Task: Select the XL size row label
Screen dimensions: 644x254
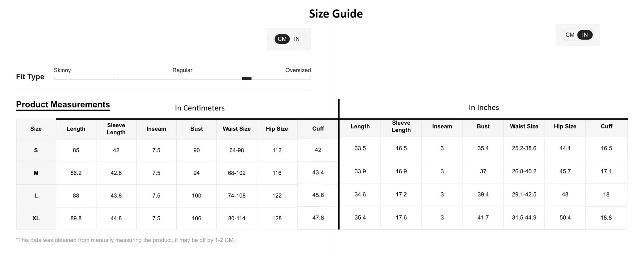Action: [36, 218]
